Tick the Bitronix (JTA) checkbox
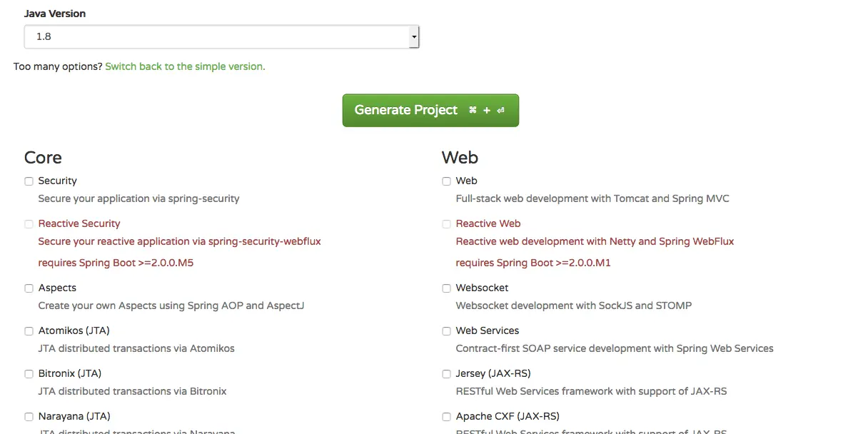 tap(29, 374)
